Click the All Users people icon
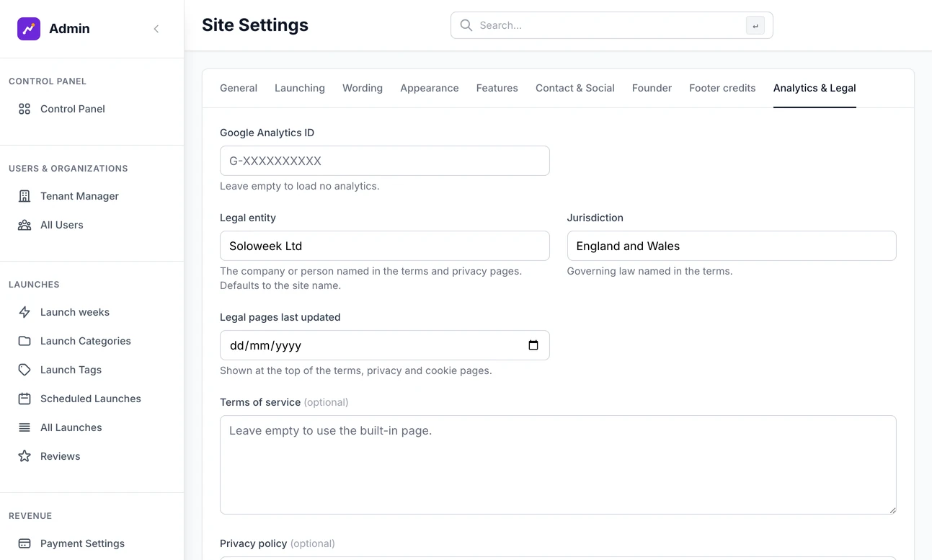The image size is (932, 560). [25, 225]
